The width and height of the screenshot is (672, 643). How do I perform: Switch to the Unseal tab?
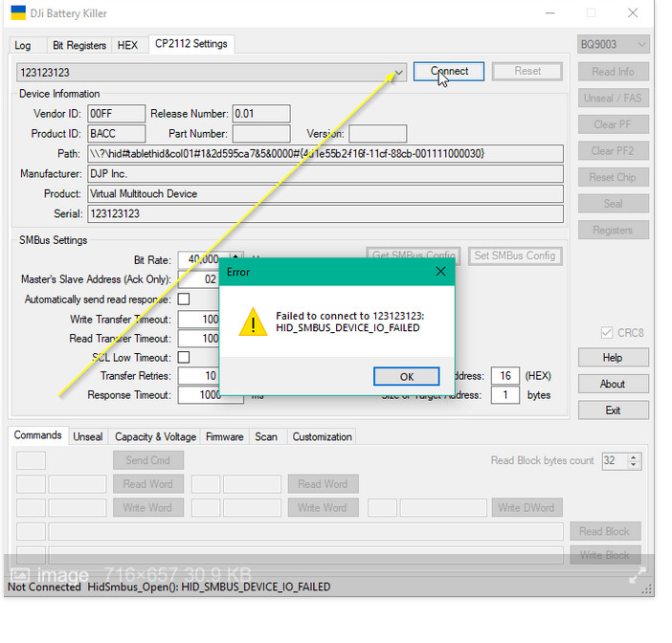(88, 437)
